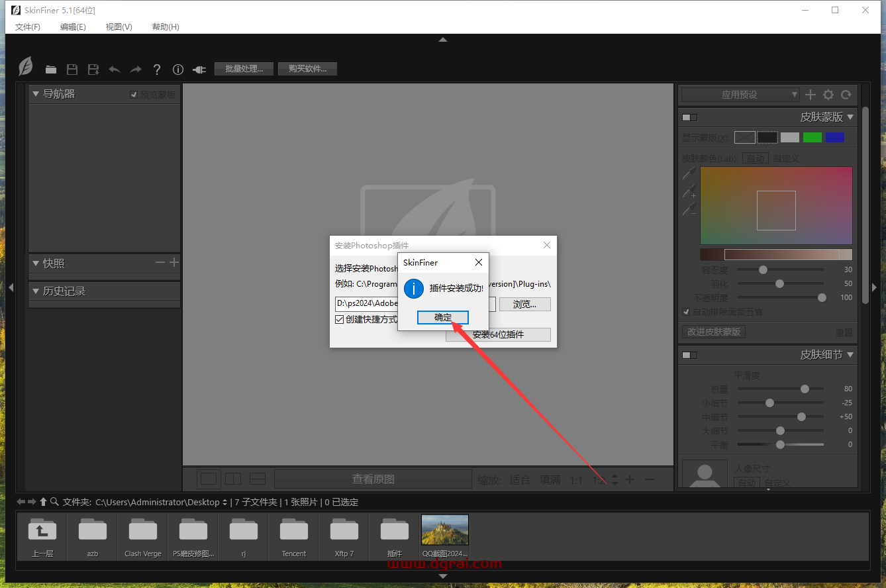Collapse the 导航器 panel
The image size is (886, 588).
[36, 94]
